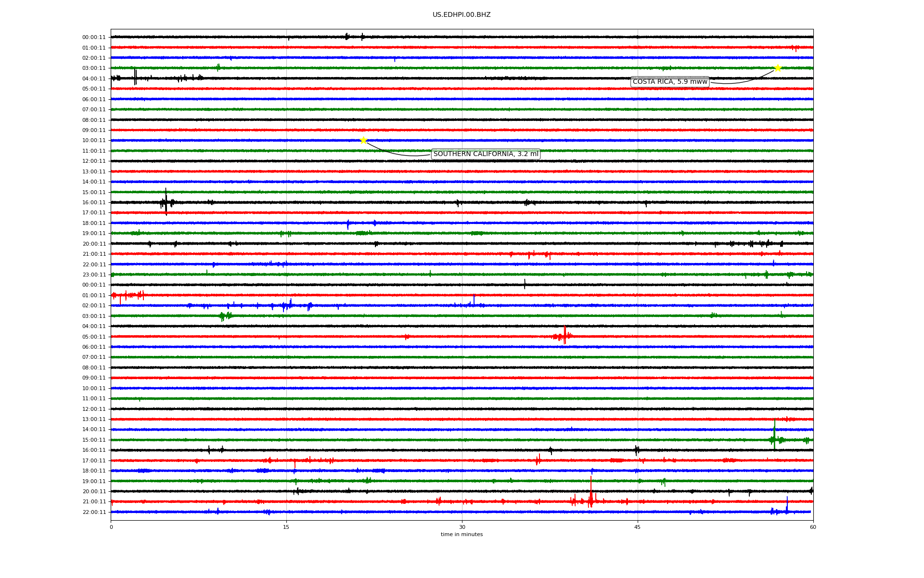This screenshot has height=578, width=924.
Task: Click the plot title US.EDHPI.00.BHZ
Action: tap(461, 15)
